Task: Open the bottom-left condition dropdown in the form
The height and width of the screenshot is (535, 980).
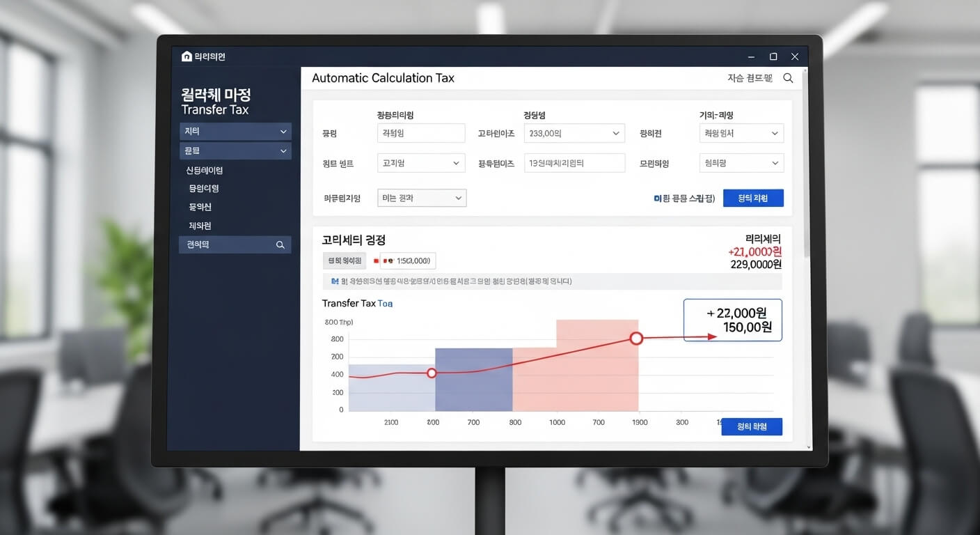Action: click(x=421, y=198)
